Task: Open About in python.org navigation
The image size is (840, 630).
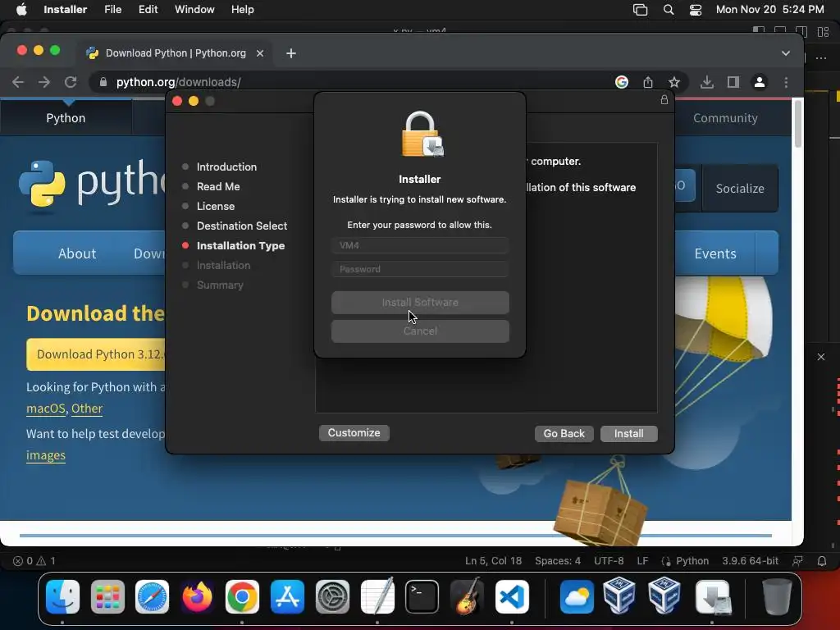Action: (77, 253)
